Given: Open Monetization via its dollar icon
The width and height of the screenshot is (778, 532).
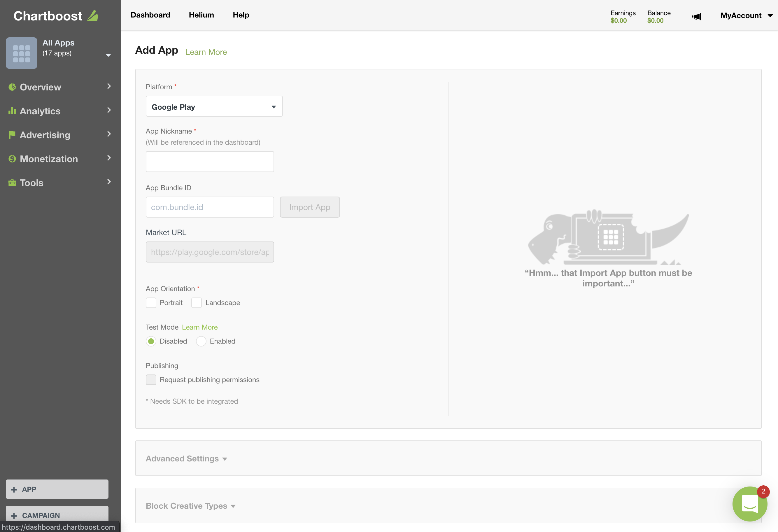Looking at the screenshot, I should (12, 159).
